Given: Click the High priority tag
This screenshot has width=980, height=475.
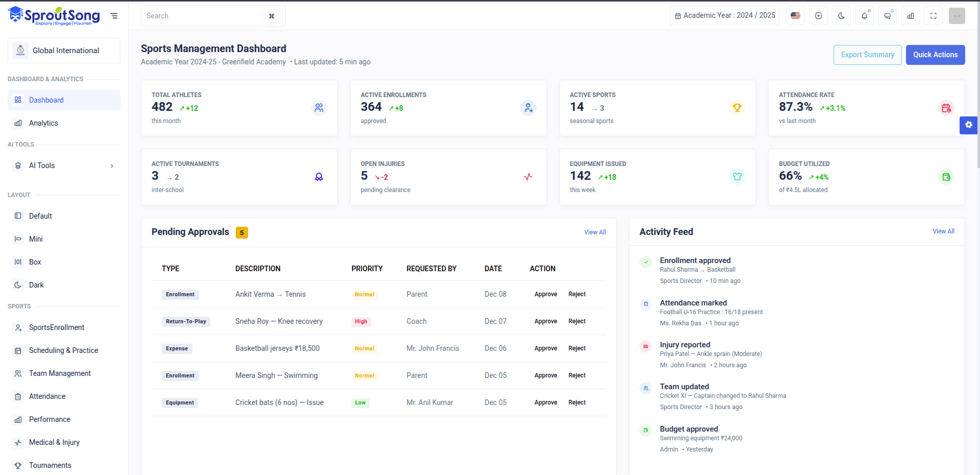Looking at the screenshot, I should click(x=361, y=321).
